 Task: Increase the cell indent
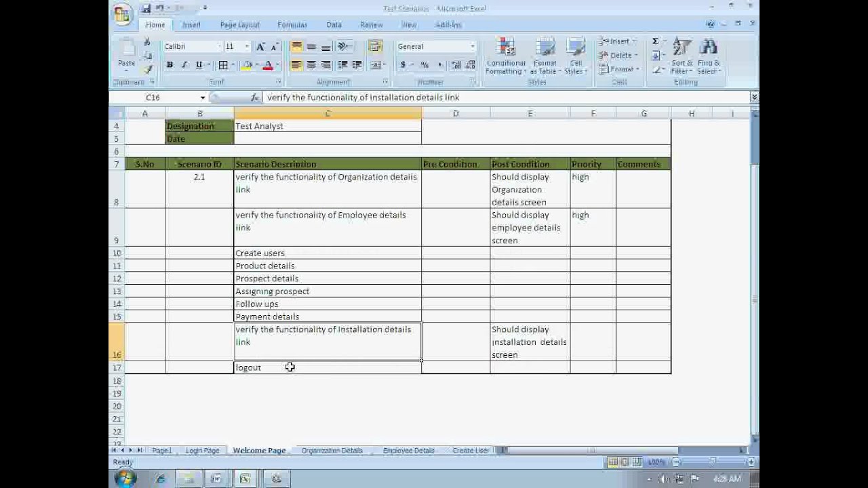pyautogui.click(x=357, y=65)
